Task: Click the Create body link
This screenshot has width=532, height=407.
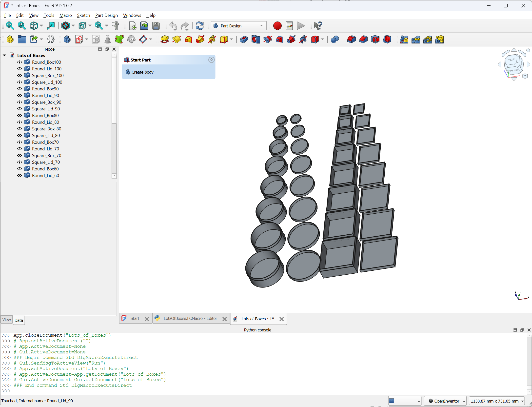Action: point(142,72)
